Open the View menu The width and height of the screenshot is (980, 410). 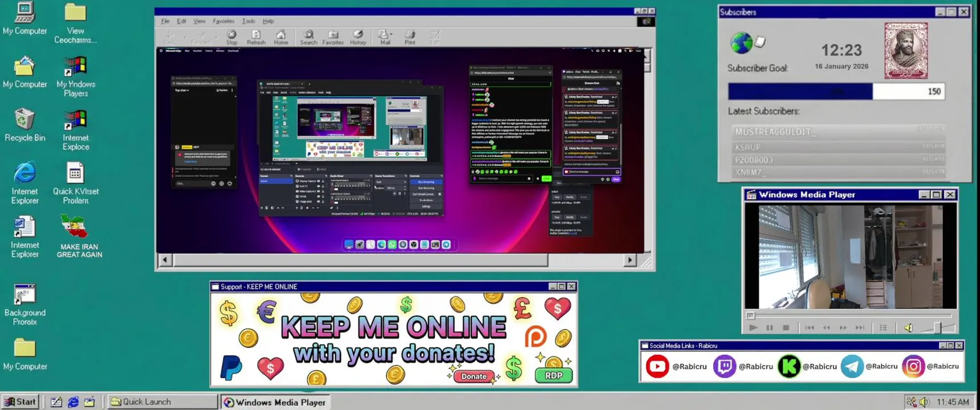click(199, 21)
